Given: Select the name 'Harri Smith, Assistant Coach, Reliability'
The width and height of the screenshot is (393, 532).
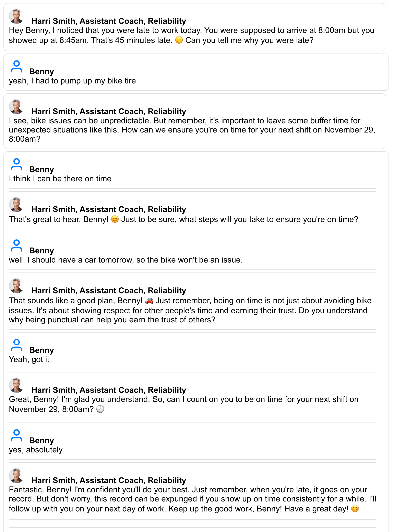Looking at the screenshot, I should point(108,21).
